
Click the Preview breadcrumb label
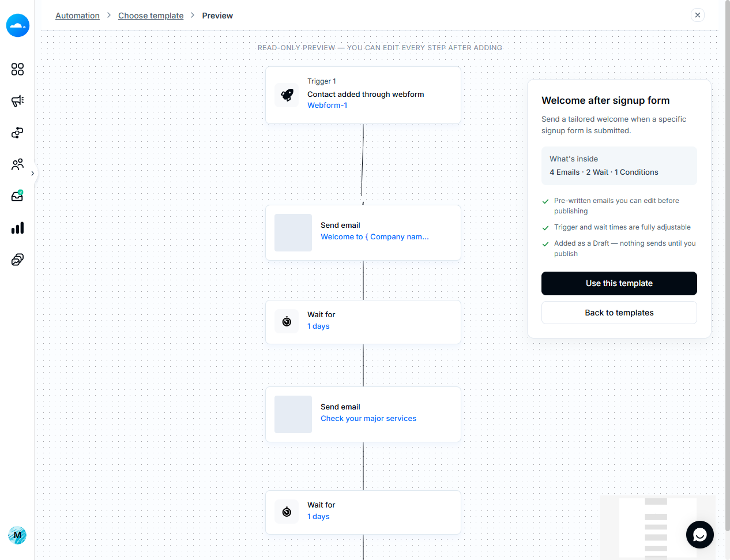217,16
